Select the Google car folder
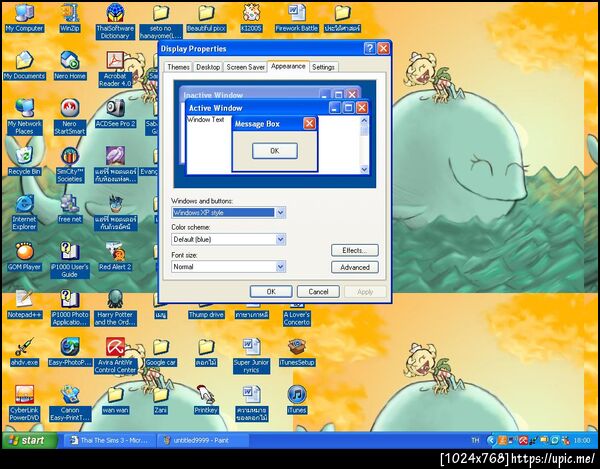This screenshot has height=469, width=600. (161, 353)
